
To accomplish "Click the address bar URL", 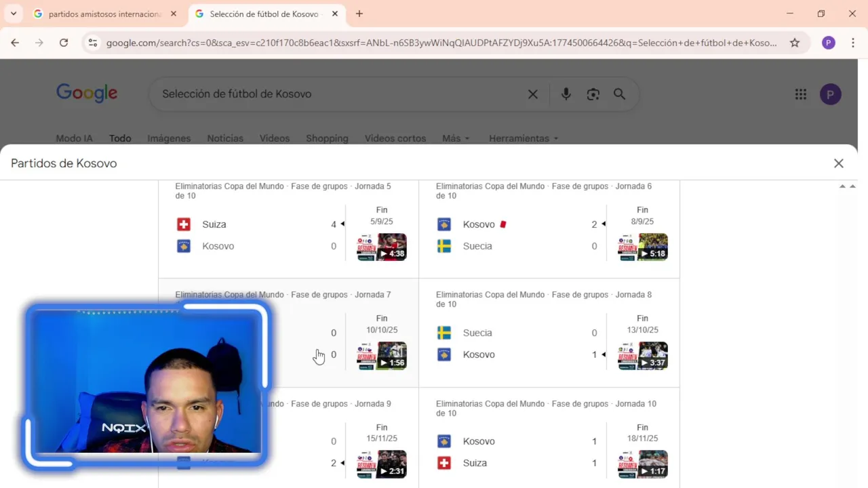I will click(x=441, y=43).
